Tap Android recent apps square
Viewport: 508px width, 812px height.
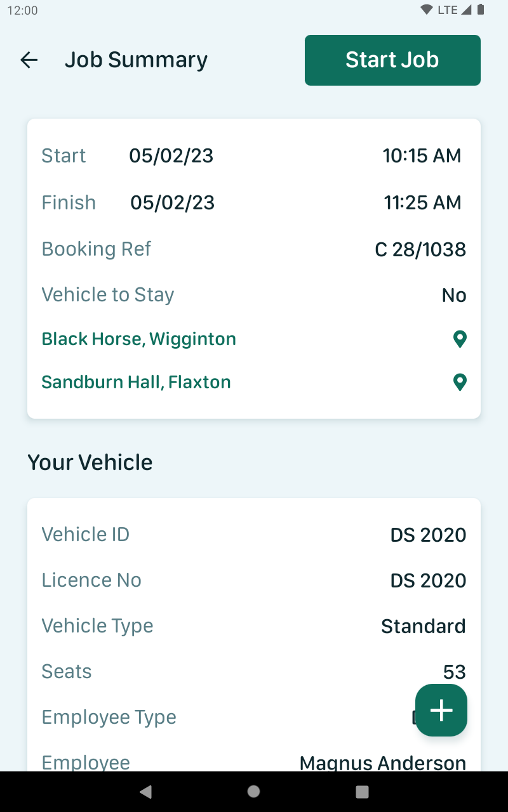362,792
